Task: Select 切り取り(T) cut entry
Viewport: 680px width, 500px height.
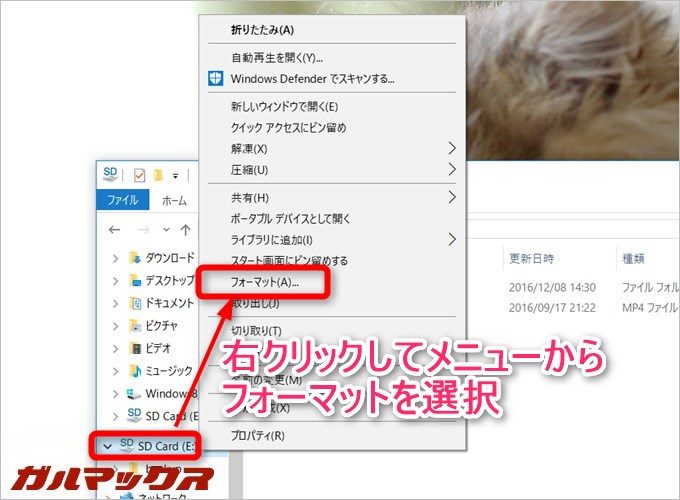Action: click(x=256, y=331)
